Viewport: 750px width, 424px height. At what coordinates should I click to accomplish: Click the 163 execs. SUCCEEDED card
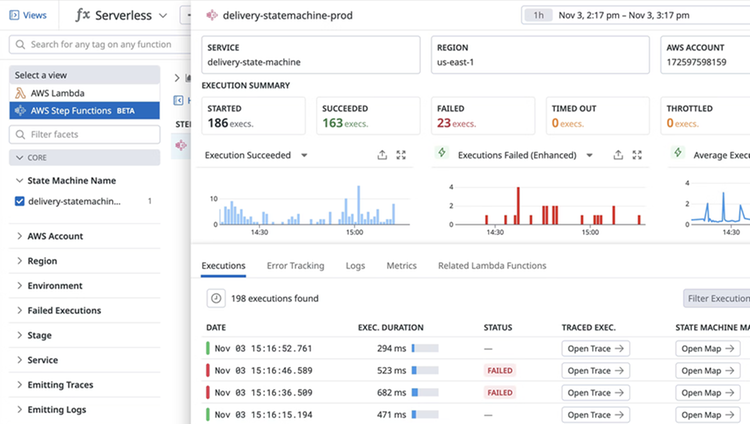pos(368,116)
